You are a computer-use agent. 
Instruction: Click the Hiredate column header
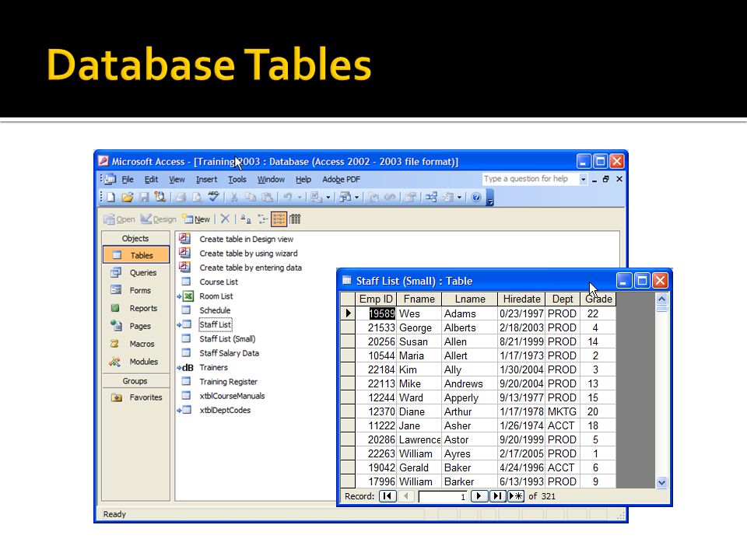[521, 299]
